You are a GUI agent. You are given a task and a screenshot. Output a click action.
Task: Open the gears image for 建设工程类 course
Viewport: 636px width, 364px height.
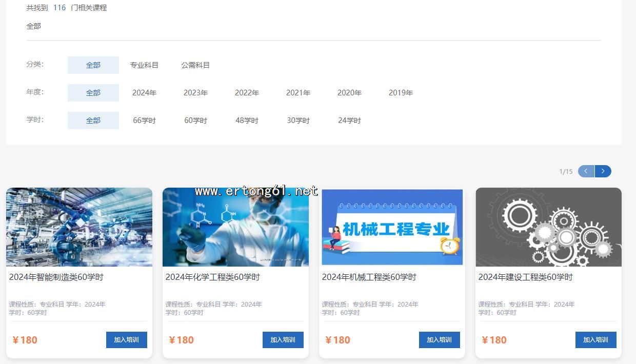click(548, 227)
